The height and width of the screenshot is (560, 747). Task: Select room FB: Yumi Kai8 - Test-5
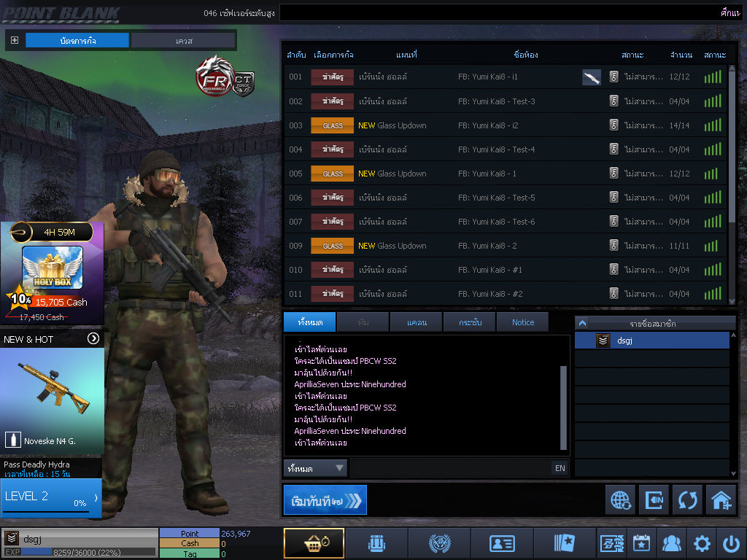[506, 197]
